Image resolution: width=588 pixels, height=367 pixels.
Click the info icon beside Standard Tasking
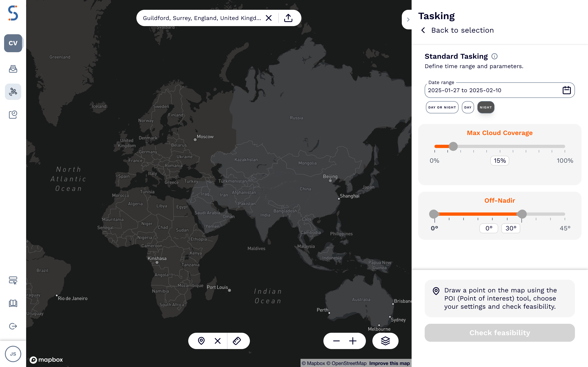pos(495,56)
